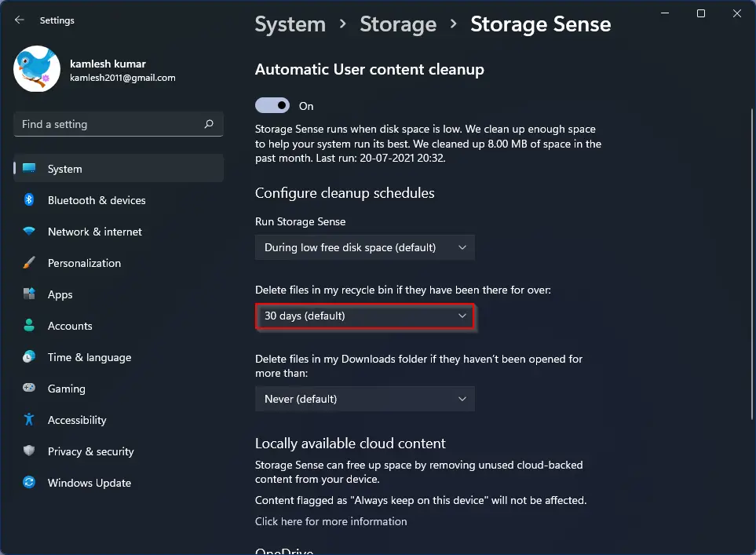Click the Privacy & security shield icon
This screenshot has width=756, height=555.
tap(29, 451)
